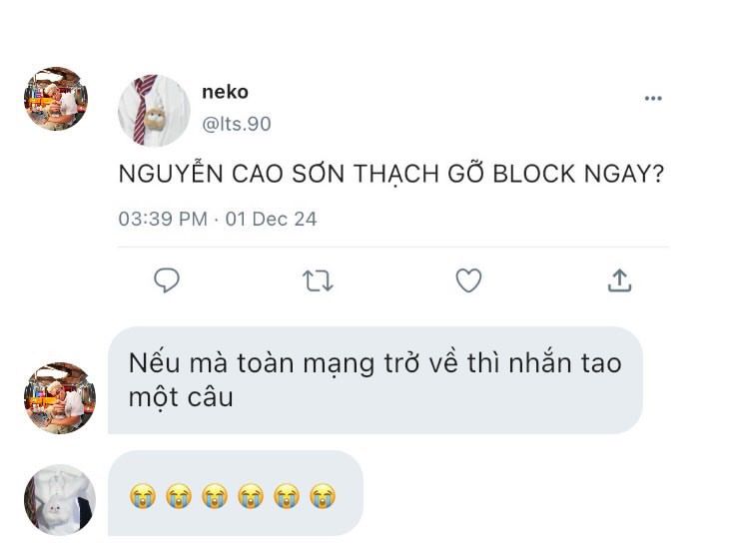
Task: Click the neko display name
Action: click(x=225, y=92)
